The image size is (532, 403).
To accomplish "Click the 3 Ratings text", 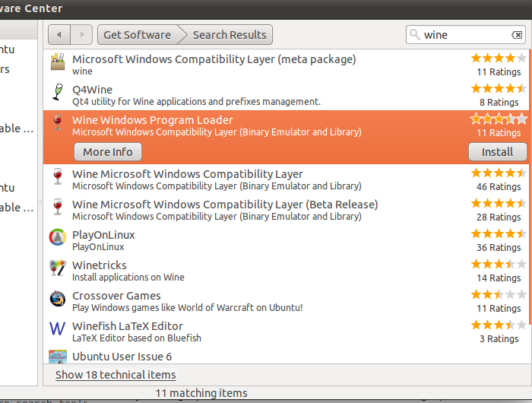I will (499, 339).
